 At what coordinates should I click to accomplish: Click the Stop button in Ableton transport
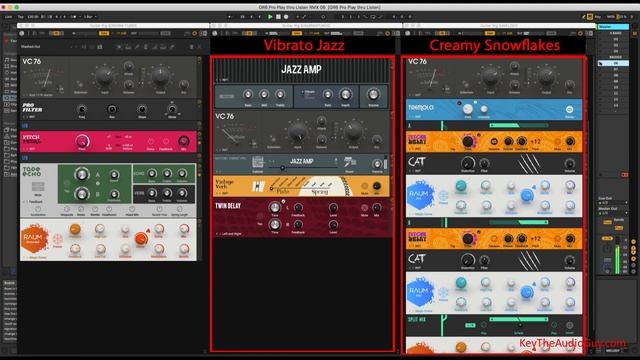(278, 17)
